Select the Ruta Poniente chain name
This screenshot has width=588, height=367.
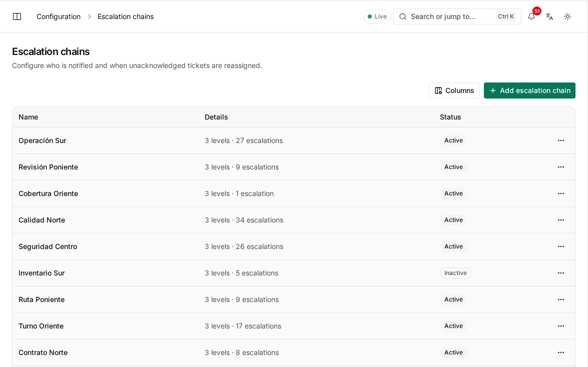click(42, 299)
